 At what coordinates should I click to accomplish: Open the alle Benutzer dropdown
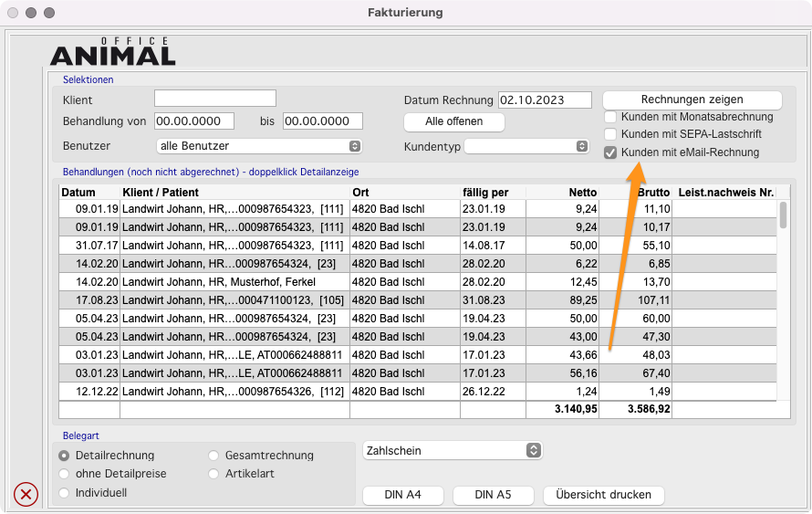[260, 146]
